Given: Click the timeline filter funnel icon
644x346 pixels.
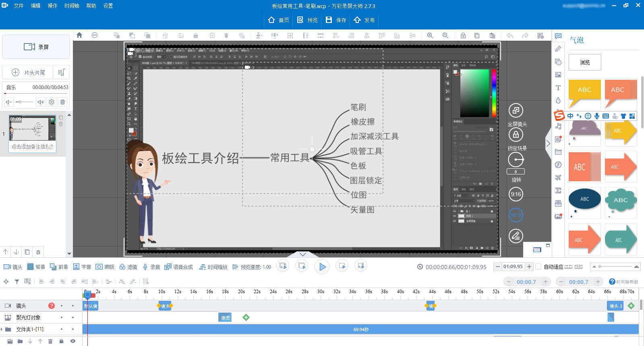Looking at the screenshot, I should pyautogui.click(x=17, y=282).
